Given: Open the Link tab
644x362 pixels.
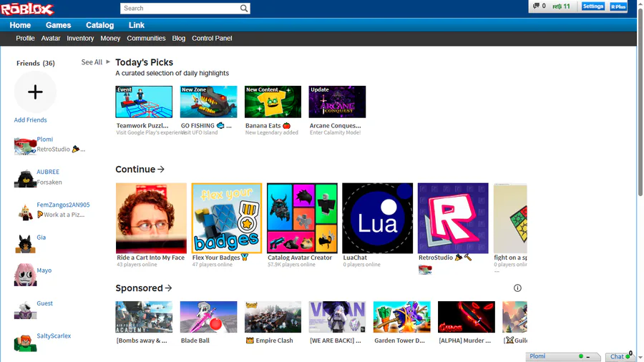Looking at the screenshot, I should tap(137, 25).
